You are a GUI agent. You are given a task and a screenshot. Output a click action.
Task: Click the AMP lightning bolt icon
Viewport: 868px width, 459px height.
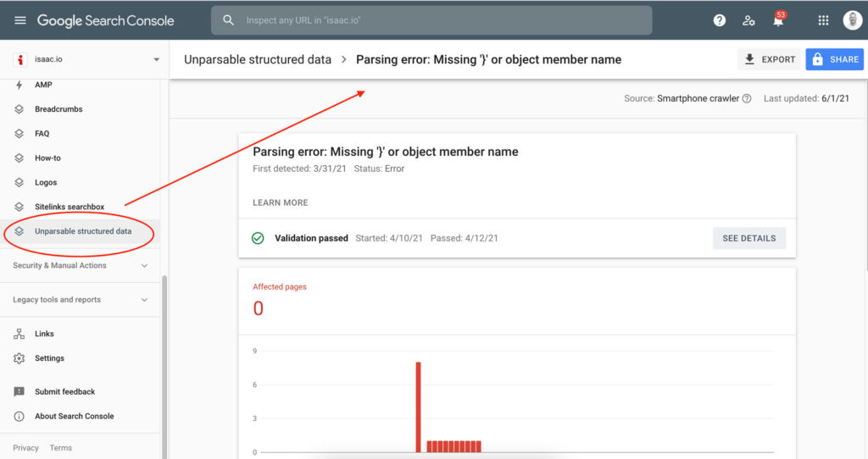(x=19, y=85)
